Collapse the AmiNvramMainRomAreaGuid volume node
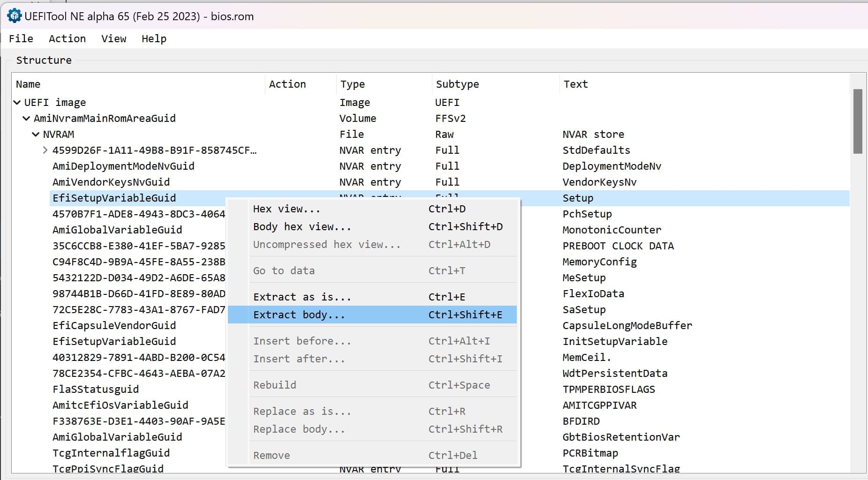This screenshot has height=480, width=868. [27, 118]
